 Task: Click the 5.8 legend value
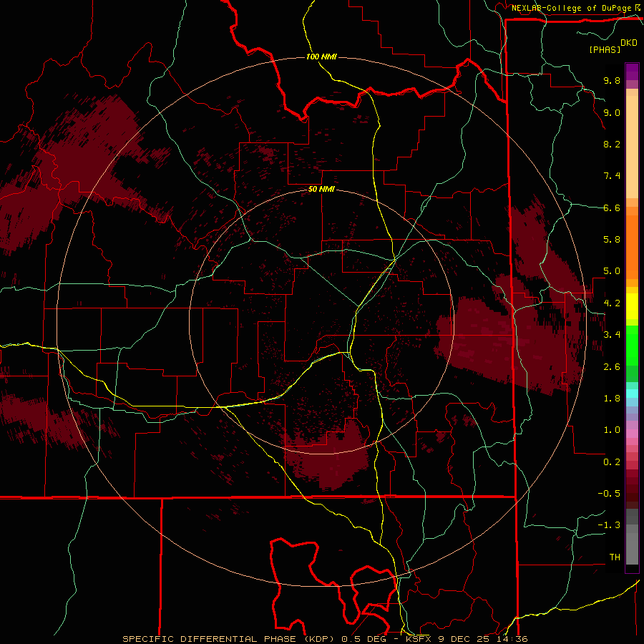pos(612,240)
